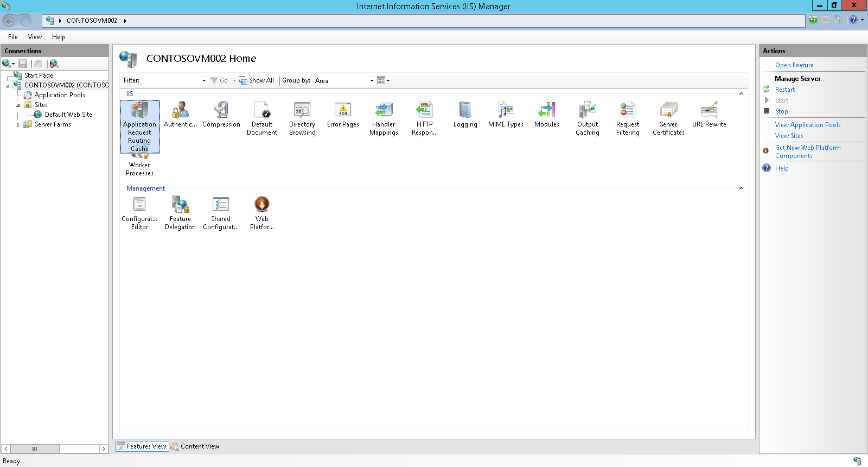
Task: Switch to Content View tab
Action: [x=195, y=446]
